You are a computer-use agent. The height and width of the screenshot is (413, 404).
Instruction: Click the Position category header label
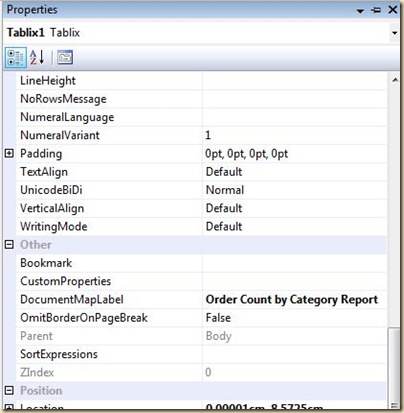pos(41,390)
